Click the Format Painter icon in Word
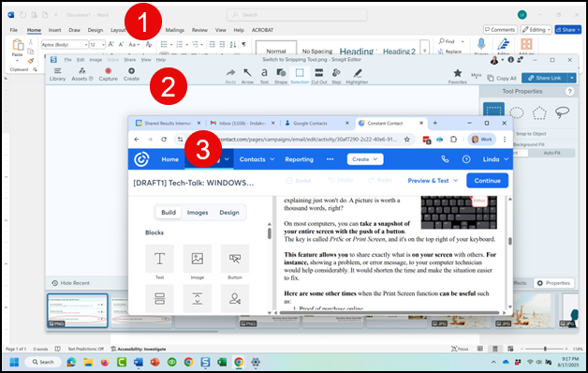Image resolution: width=588 pixels, height=373 pixels. pos(30,60)
